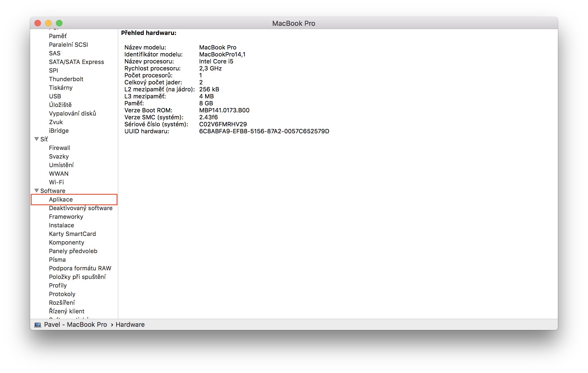
Task: Click Pavel - MacBook Pro breadcrumb
Action: pyautogui.click(x=75, y=325)
